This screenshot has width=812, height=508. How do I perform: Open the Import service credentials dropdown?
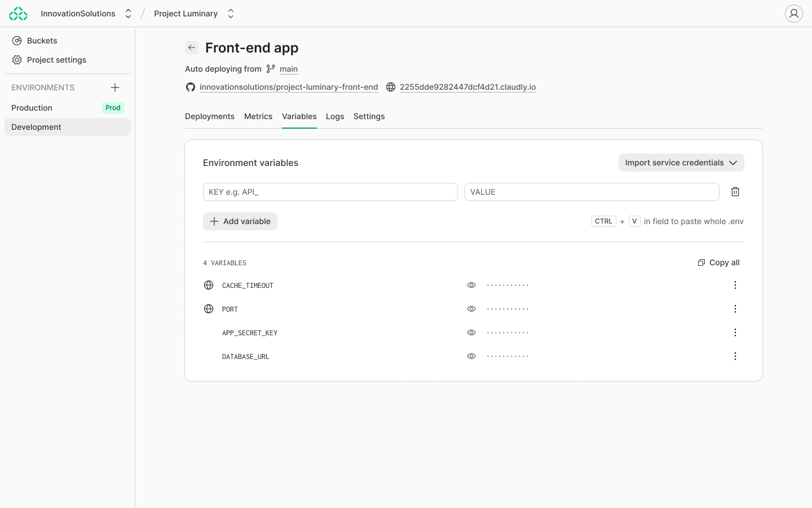(x=681, y=163)
